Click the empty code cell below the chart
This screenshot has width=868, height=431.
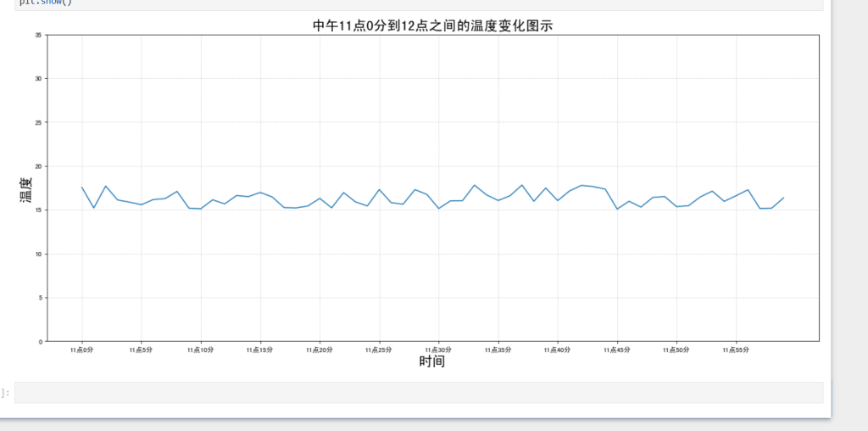click(x=419, y=392)
